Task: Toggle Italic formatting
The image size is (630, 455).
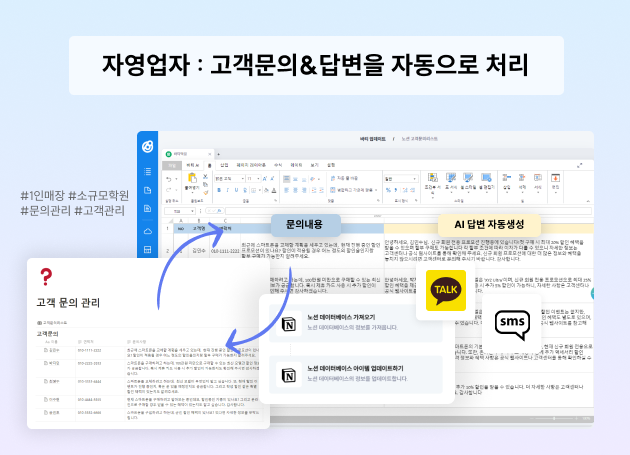Action: point(227,190)
